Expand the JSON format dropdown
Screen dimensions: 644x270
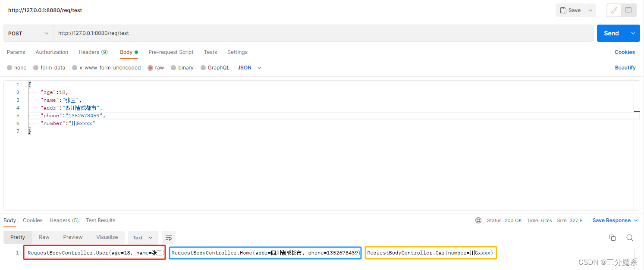pos(249,68)
